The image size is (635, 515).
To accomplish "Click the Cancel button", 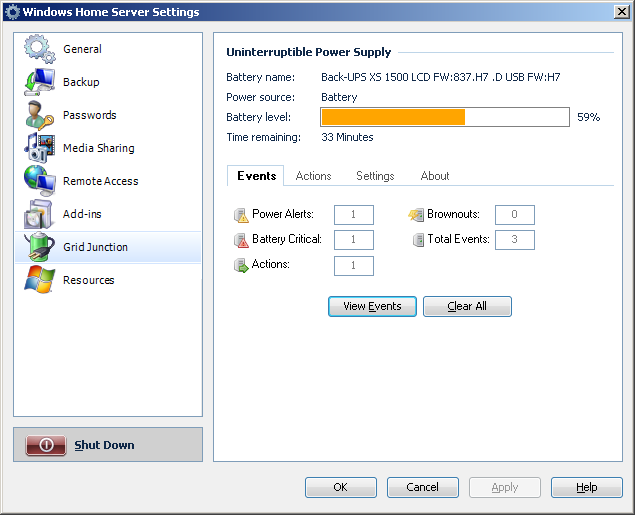I will point(423,487).
